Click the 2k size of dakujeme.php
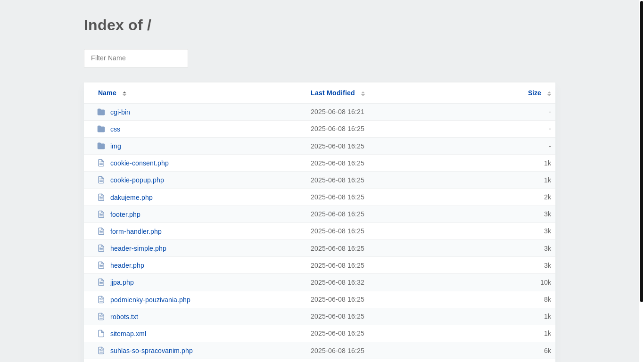Image resolution: width=644 pixels, height=362 pixels. (547, 197)
